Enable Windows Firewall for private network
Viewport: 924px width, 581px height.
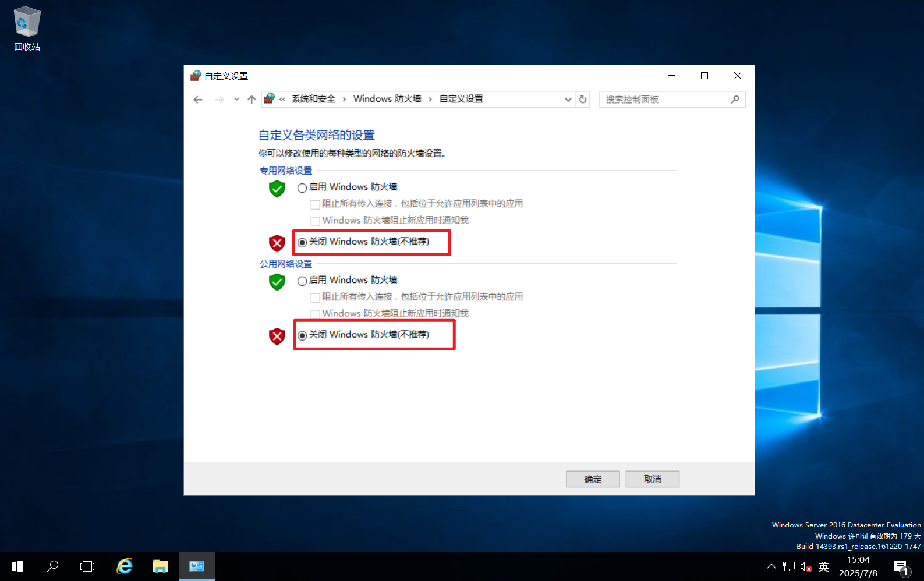click(302, 187)
